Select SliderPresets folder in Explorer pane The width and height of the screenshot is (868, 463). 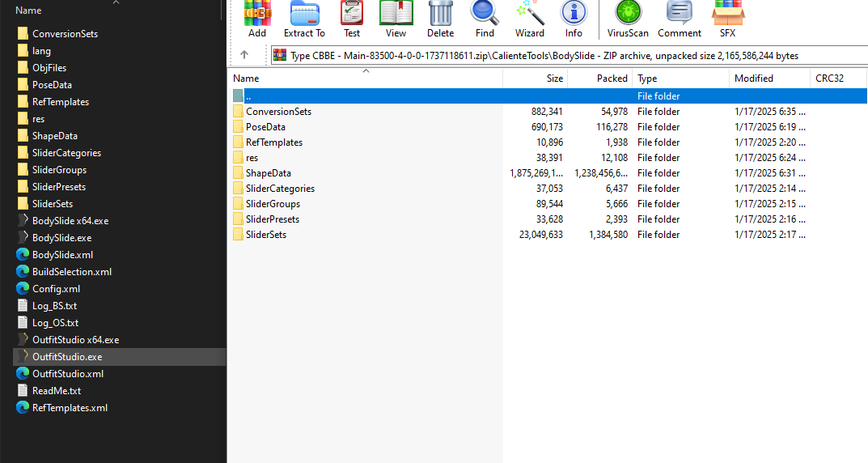[59, 187]
